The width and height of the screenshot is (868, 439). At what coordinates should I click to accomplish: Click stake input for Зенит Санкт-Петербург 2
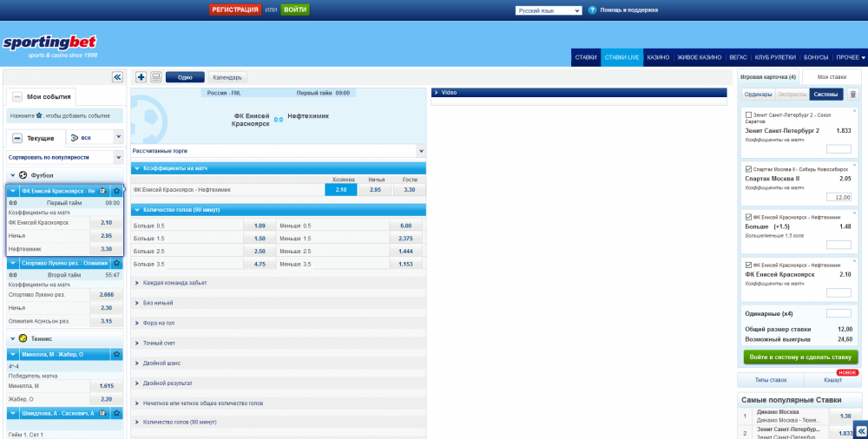click(x=838, y=149)
